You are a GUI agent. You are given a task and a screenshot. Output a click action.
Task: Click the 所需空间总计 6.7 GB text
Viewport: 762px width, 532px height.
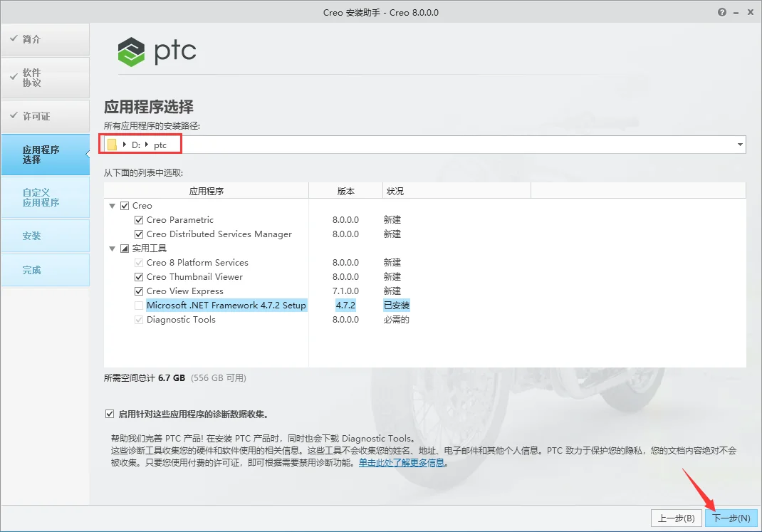point(145,377)
